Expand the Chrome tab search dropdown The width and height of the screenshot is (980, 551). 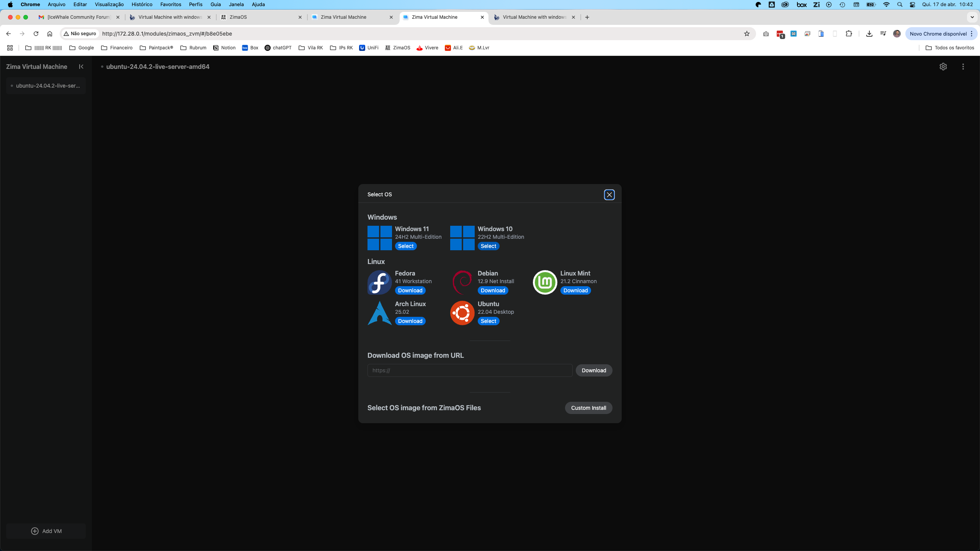972,17
